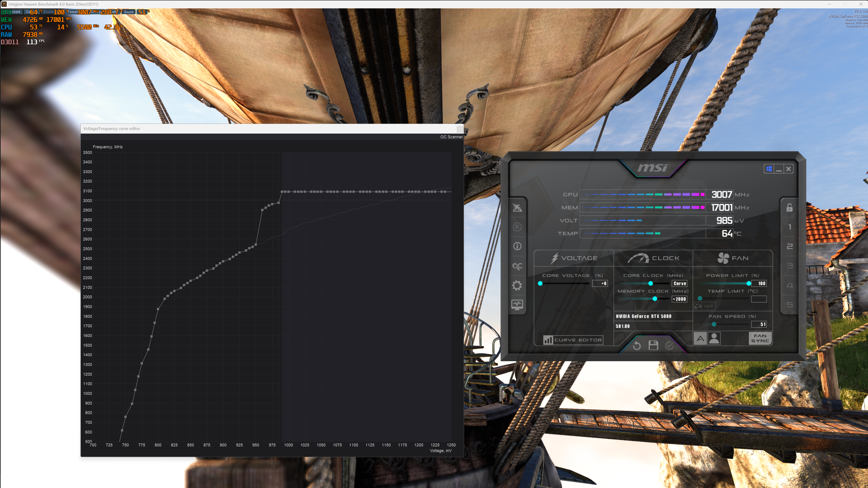This screenshot has width=868, height=488.
Task: Toggle Fan Sync
Action: coord(760,338)
